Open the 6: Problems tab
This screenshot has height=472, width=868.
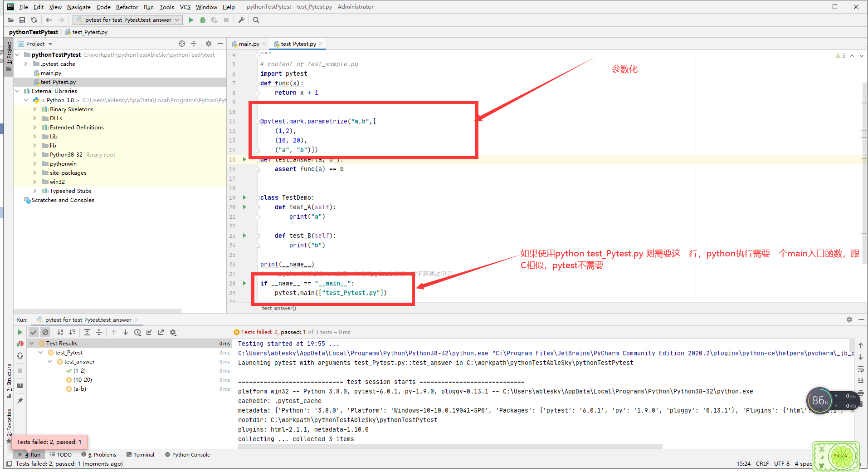pos(99,454)
